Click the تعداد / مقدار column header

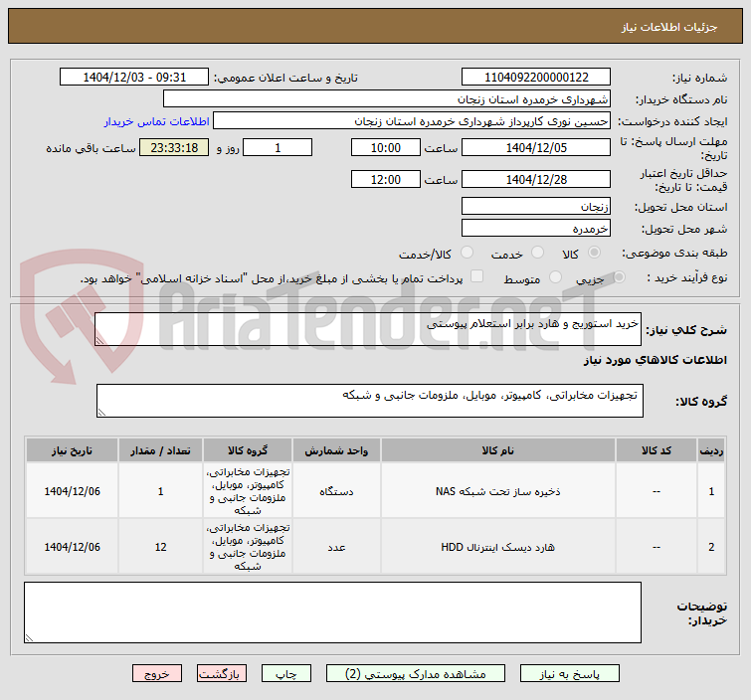(160, 450)
